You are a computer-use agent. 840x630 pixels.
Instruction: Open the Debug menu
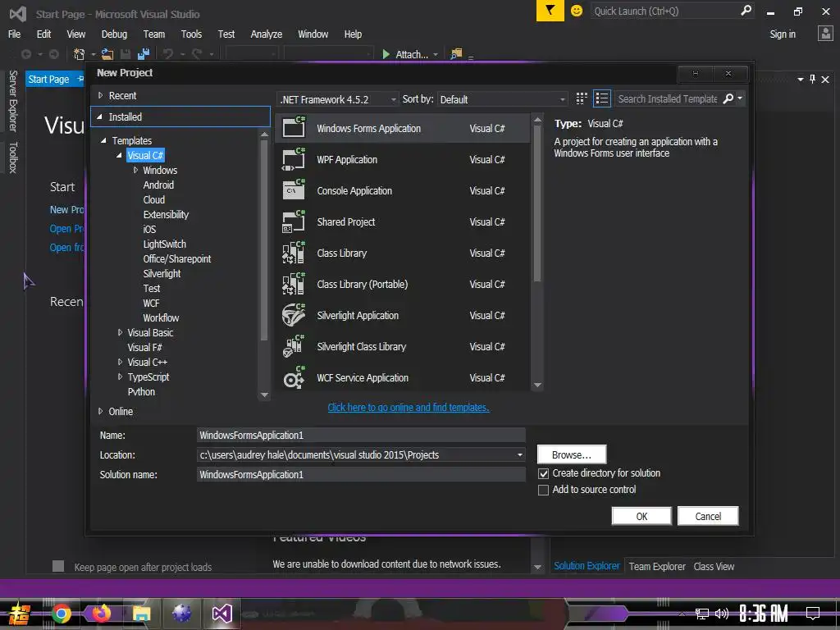pyautogui.click(x=114, y=34)
